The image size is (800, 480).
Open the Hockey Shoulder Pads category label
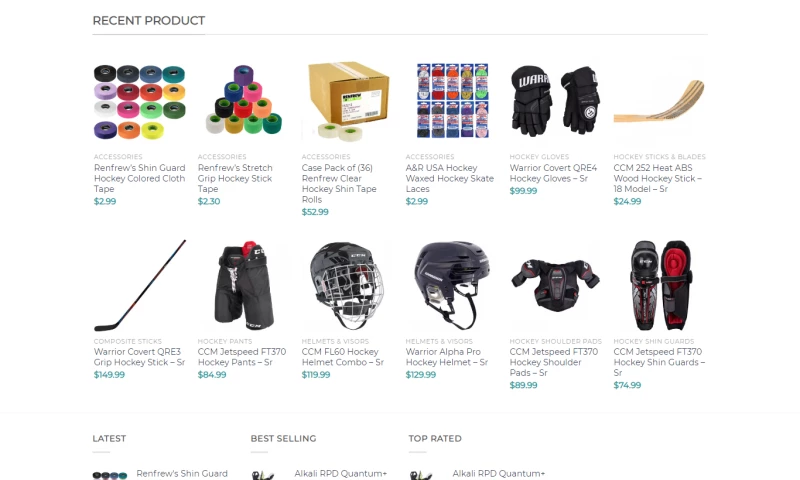555,341
